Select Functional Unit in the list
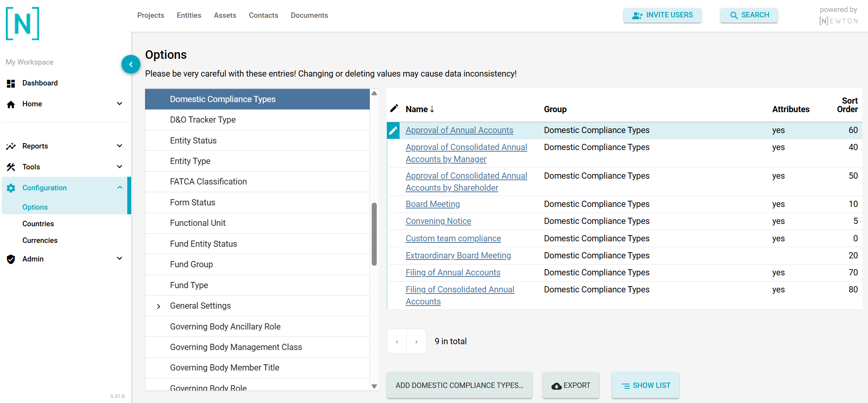 257,223
